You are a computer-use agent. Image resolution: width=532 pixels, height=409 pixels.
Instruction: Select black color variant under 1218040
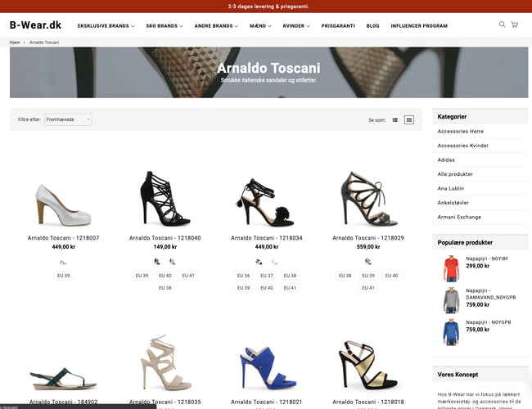pos(157,262)
